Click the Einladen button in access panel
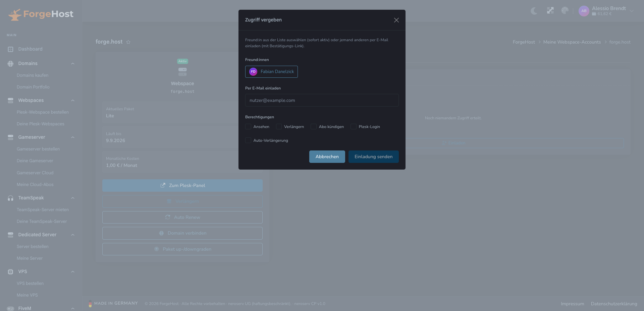 pos(453,143)
